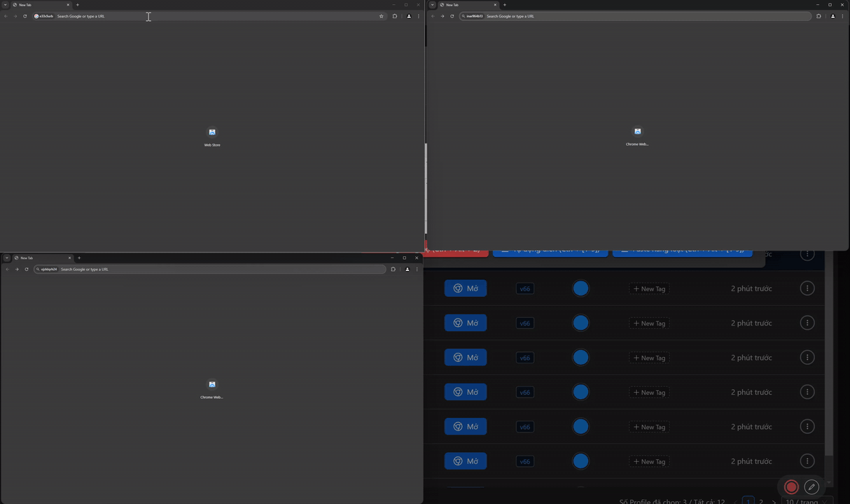
Task: Click "Mở" on the first profile row
Action: pos(466,288)
